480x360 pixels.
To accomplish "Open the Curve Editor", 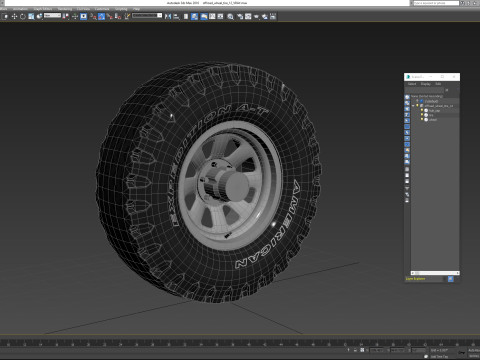I will pos(212,16).
